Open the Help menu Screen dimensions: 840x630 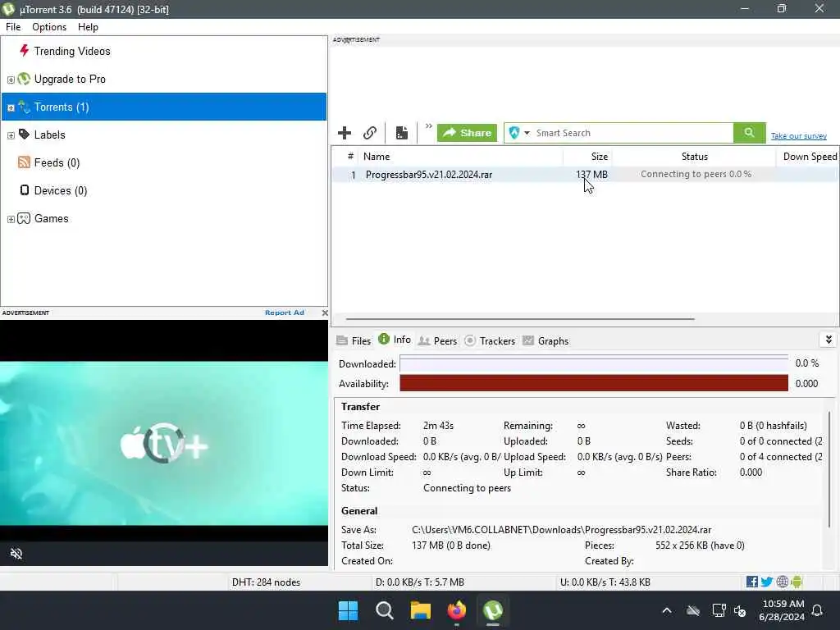tap(88, 27)
